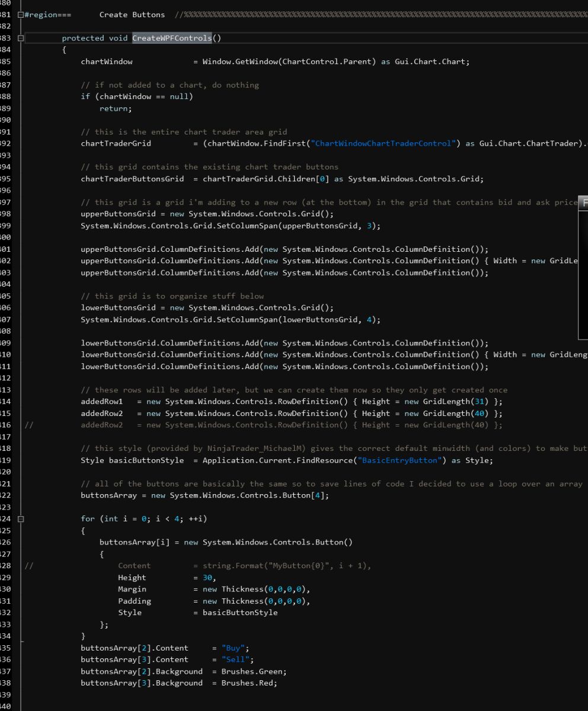Click the 'addedRow1' variable name
Viewport: 588px width, 711px height.
102,402
